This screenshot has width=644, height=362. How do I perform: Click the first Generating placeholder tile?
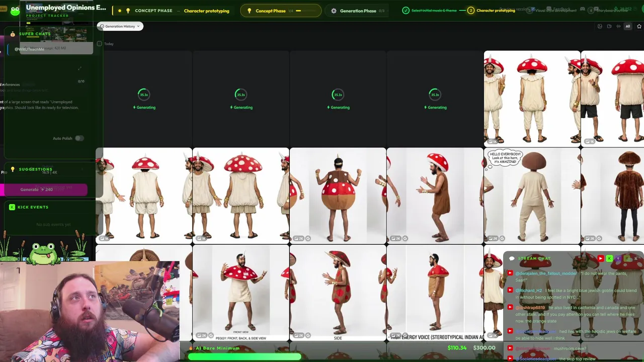[x=144, y=99]
